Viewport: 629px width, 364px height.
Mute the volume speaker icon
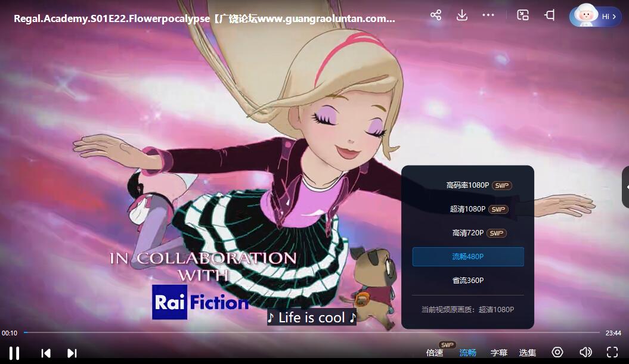click(x=585, y=352)
